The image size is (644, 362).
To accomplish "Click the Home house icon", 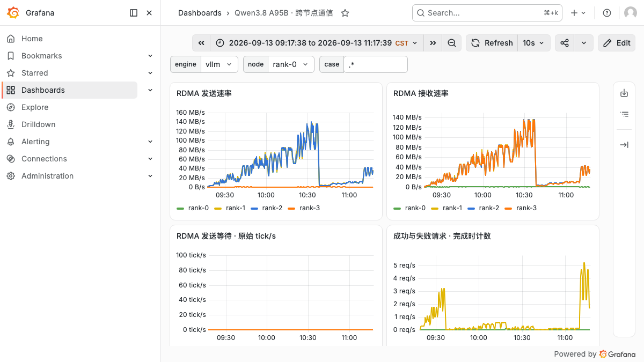I will point(11,39).
